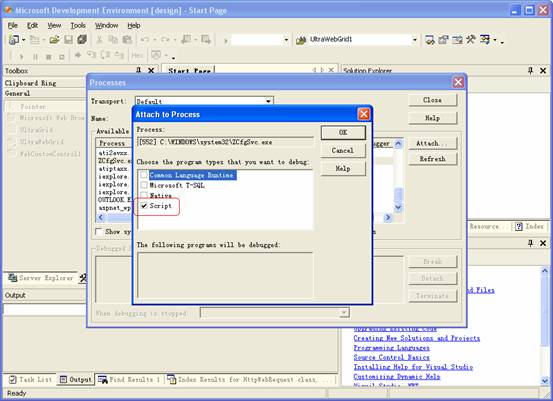This screenshot has width=553, height=401.
Task: Open the Edit menu
Action: 32,25
